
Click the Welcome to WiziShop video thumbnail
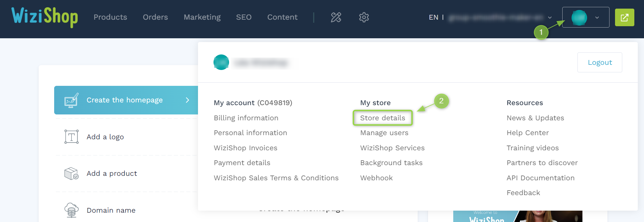coord(518,216)
